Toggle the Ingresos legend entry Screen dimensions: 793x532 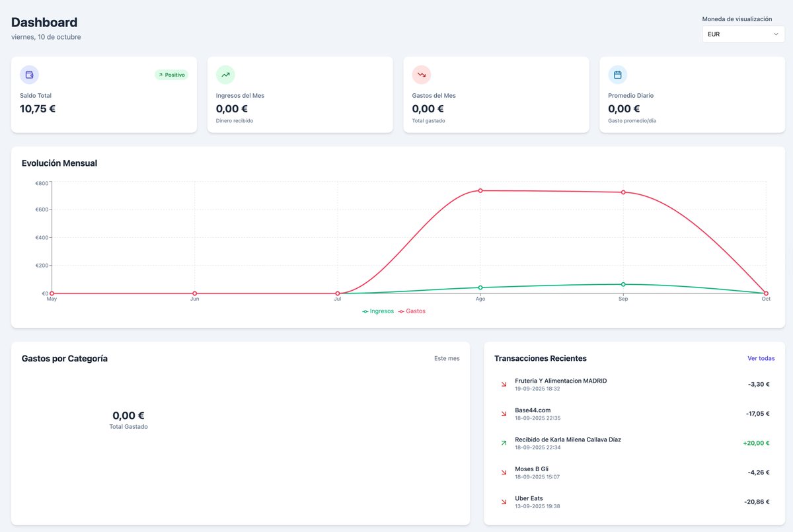378,311
